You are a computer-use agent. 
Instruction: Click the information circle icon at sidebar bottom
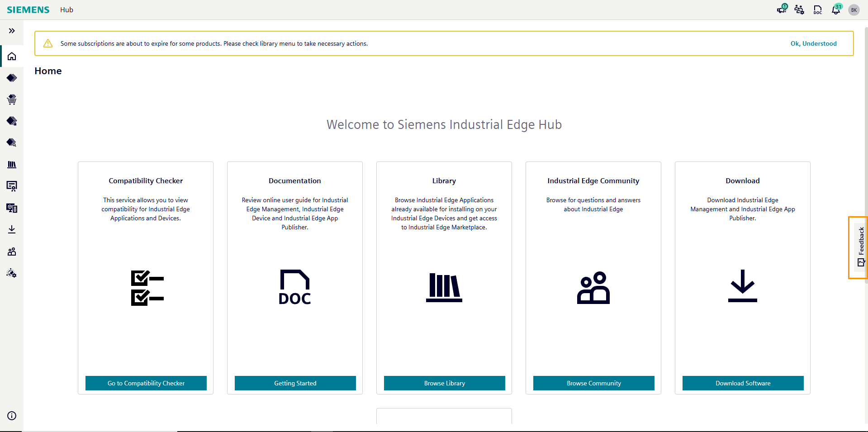[12, 416]
